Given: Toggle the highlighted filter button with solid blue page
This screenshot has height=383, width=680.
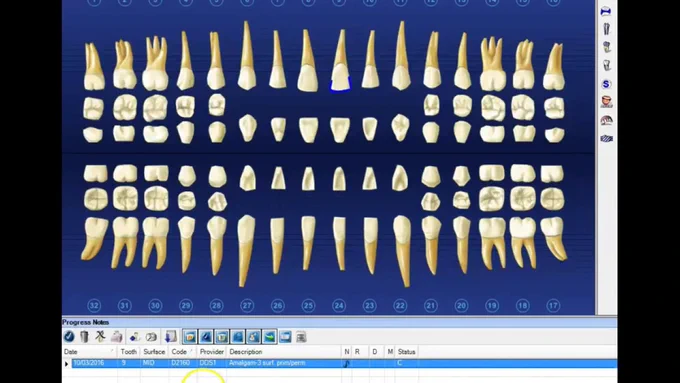Looking at the screenshot, I should tap(238, 337).
